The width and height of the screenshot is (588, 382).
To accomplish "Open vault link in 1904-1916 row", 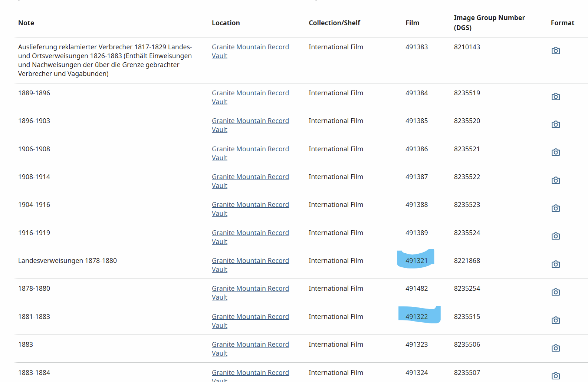I will pos(250,209).
